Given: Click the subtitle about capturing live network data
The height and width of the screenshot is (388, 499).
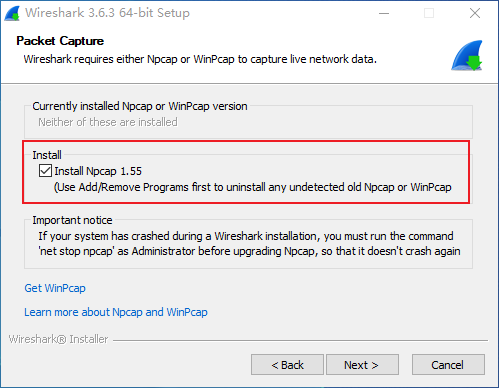Looking at the screenshot, I should (x=200, y=59).
